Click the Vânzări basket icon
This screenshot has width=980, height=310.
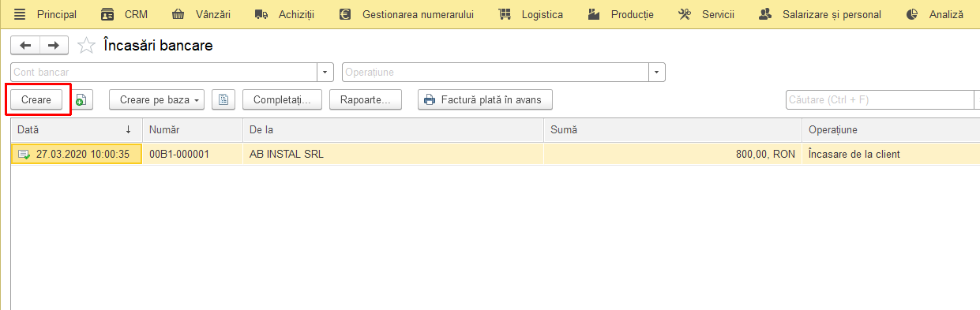[x=178, y=14]
